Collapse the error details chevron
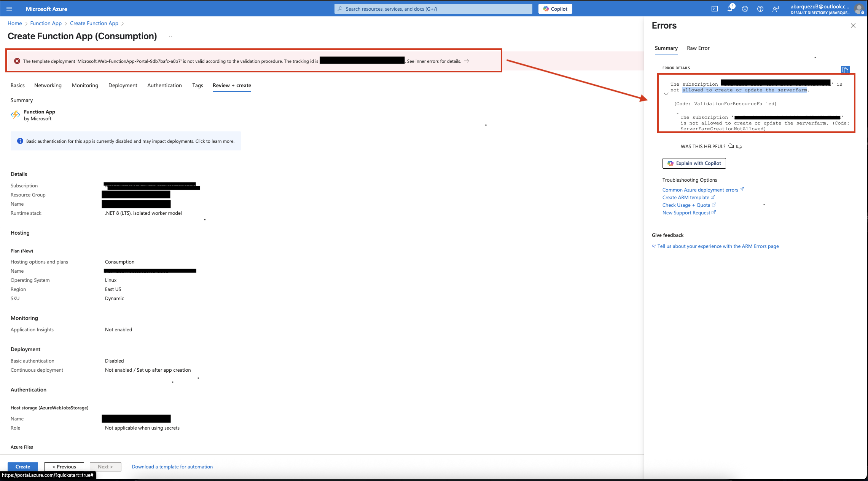The height and width of the screenshot is (481, 868). pyautogui.click(x=666, y=94)
